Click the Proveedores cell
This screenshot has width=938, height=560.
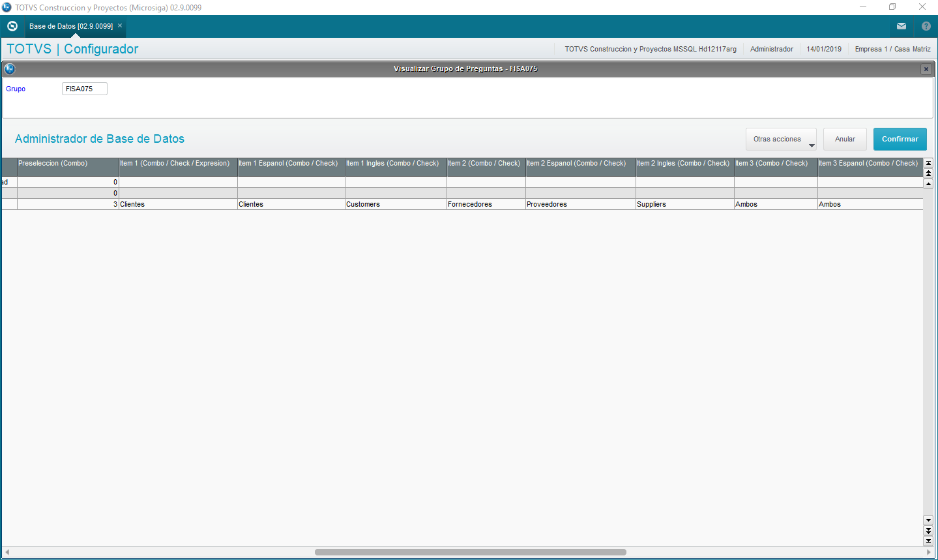(581, 204)
